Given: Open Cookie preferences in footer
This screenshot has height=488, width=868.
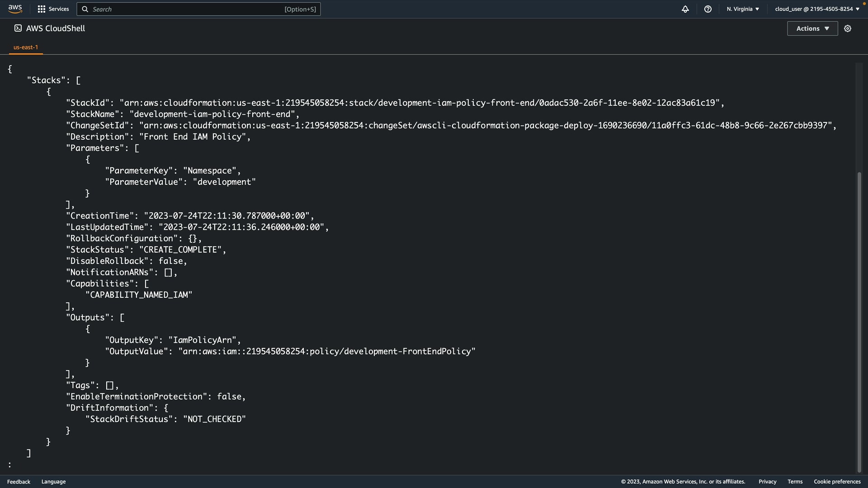Looking at the screenshot, I should (x=837, y=482).
